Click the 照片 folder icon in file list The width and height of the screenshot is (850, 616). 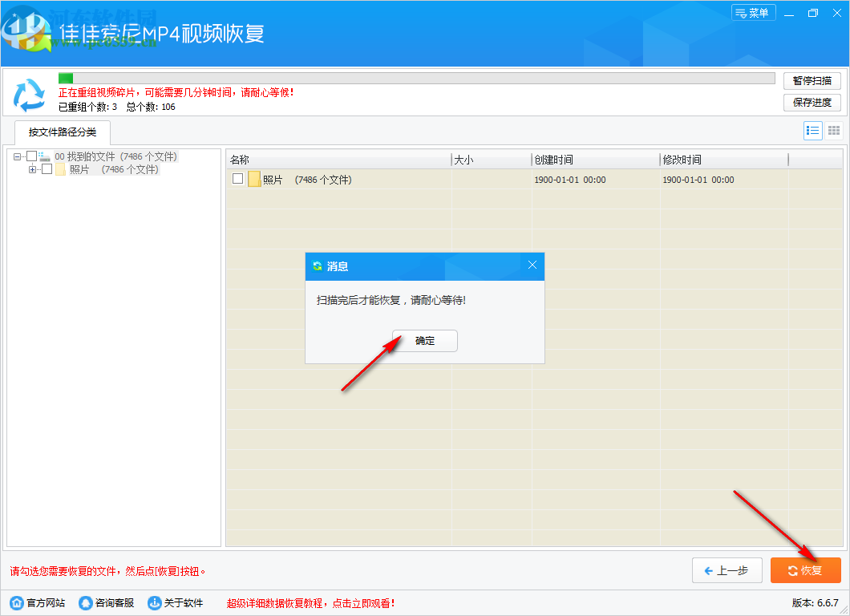(254, 179)
